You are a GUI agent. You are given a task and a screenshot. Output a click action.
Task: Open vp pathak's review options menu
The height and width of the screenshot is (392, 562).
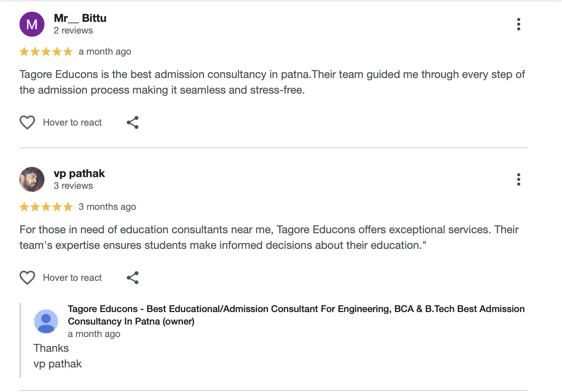518,179
